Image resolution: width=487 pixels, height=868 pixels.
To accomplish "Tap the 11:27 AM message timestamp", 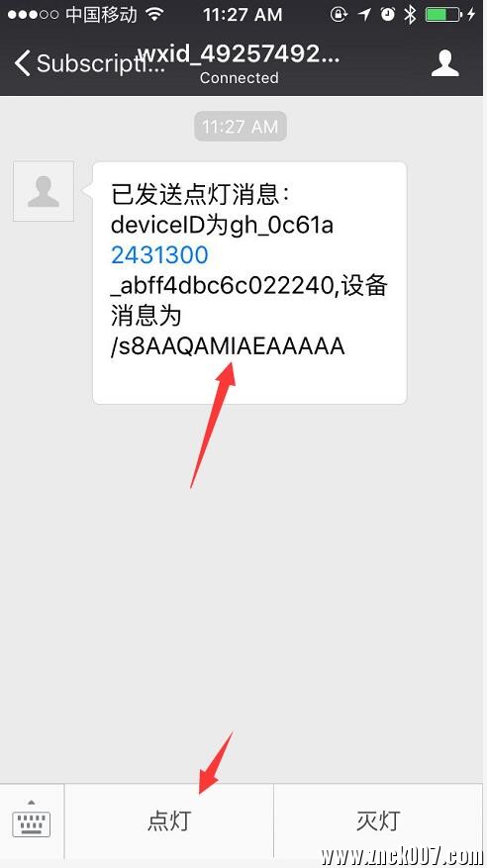I will point(241,127).
